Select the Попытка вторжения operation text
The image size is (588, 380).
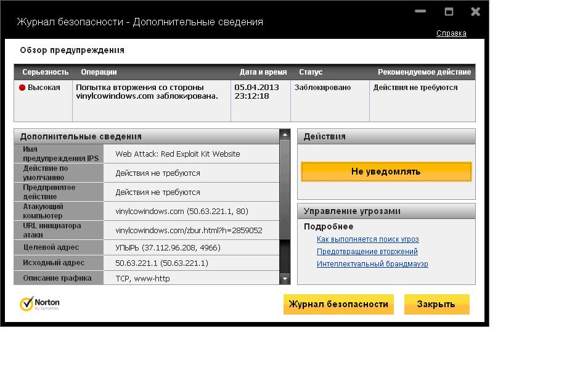click(147, 92)
